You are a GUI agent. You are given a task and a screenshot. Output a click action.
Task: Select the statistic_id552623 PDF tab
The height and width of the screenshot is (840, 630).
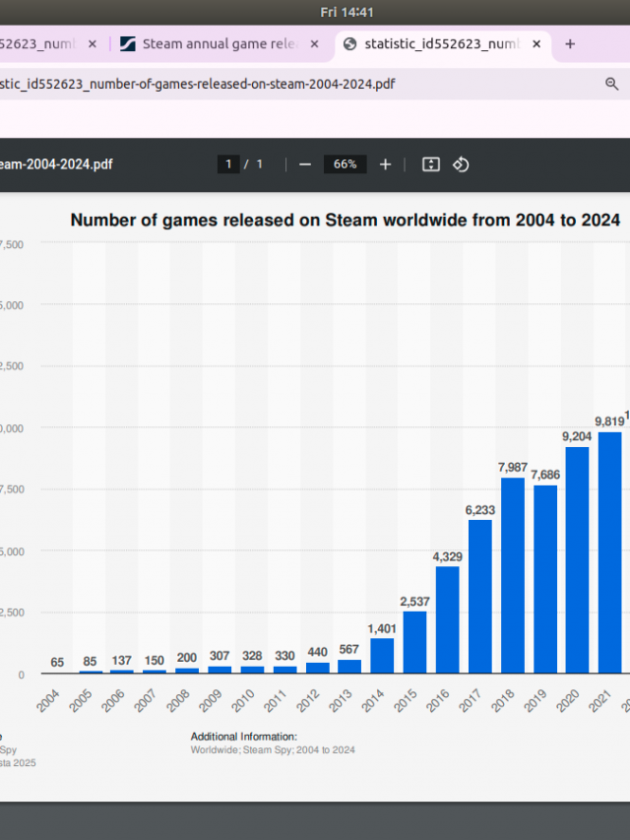(441, 44)
